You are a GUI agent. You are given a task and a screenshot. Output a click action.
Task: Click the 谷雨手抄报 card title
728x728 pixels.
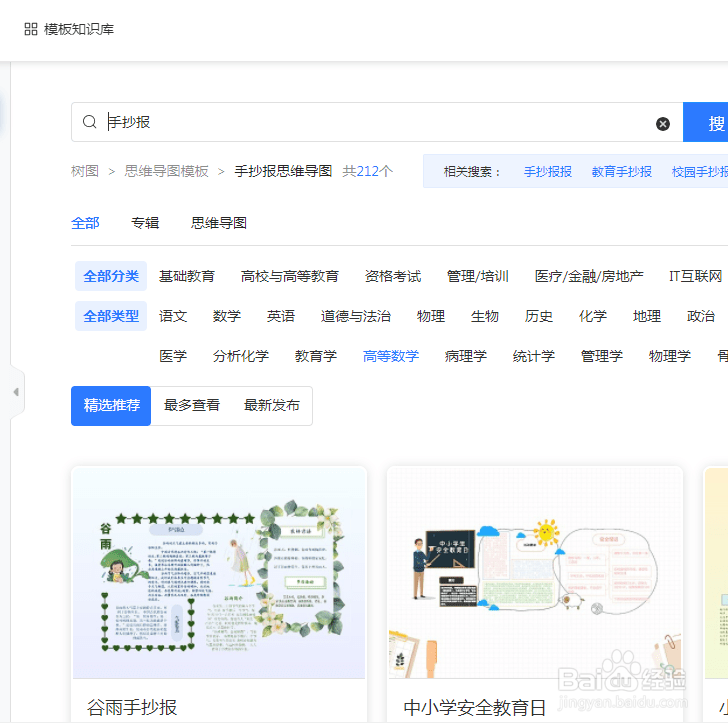tap(132, 708)
